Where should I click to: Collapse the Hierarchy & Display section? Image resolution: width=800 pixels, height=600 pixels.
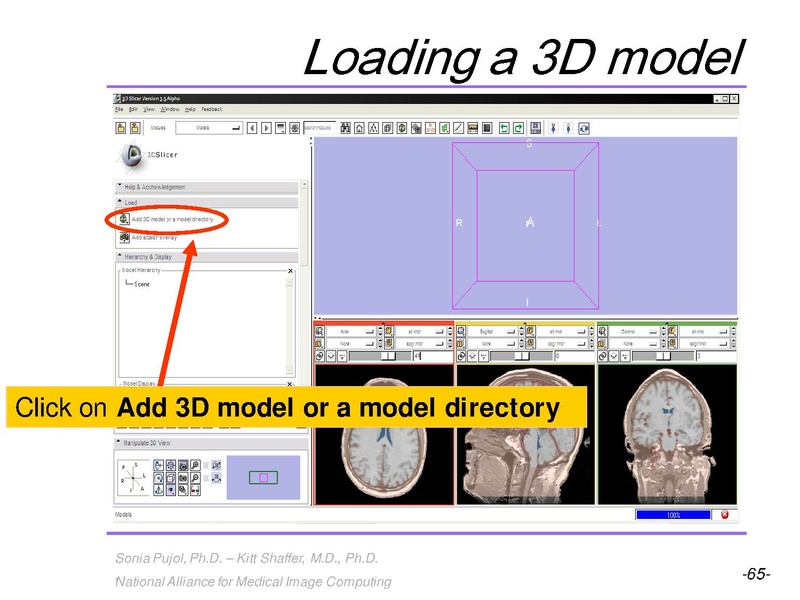(207, 257)
